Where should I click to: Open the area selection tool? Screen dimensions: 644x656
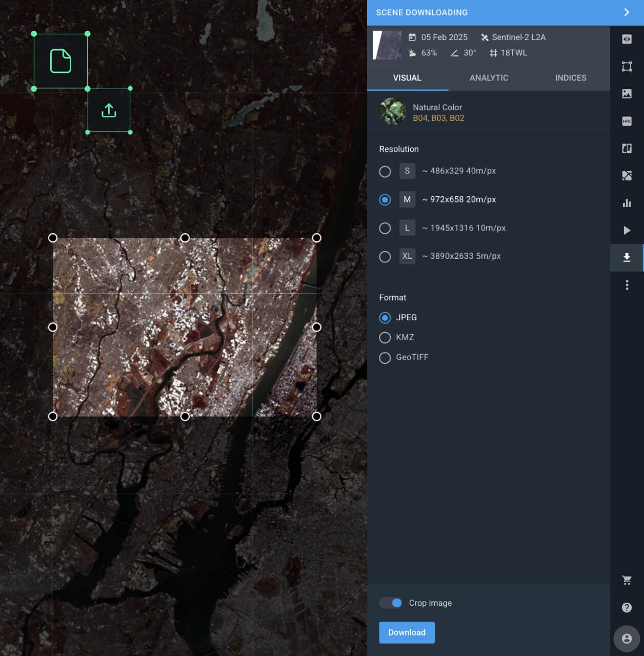pyautogui.click(x=627, y=66)
